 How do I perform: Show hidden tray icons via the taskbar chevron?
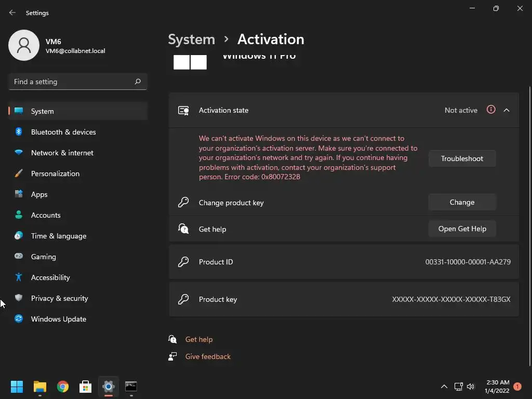(444, 387)
